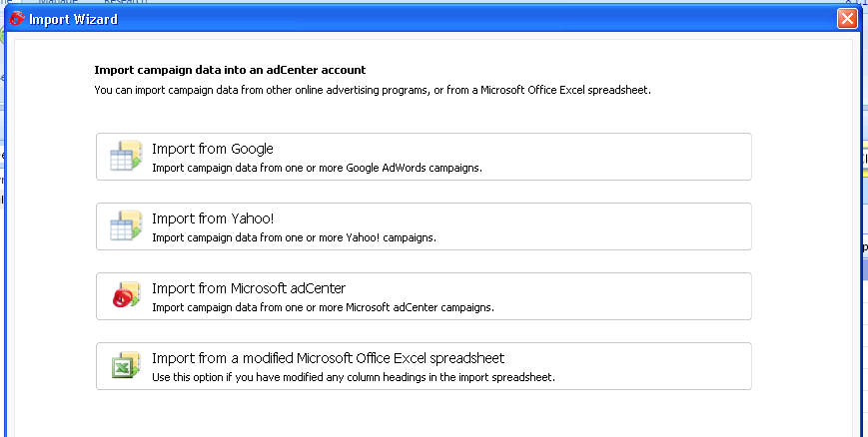This screenshot has height=437, width=868.
Task: Click the Google import spreadsheet icon
Action: click(x=126, y=156)
